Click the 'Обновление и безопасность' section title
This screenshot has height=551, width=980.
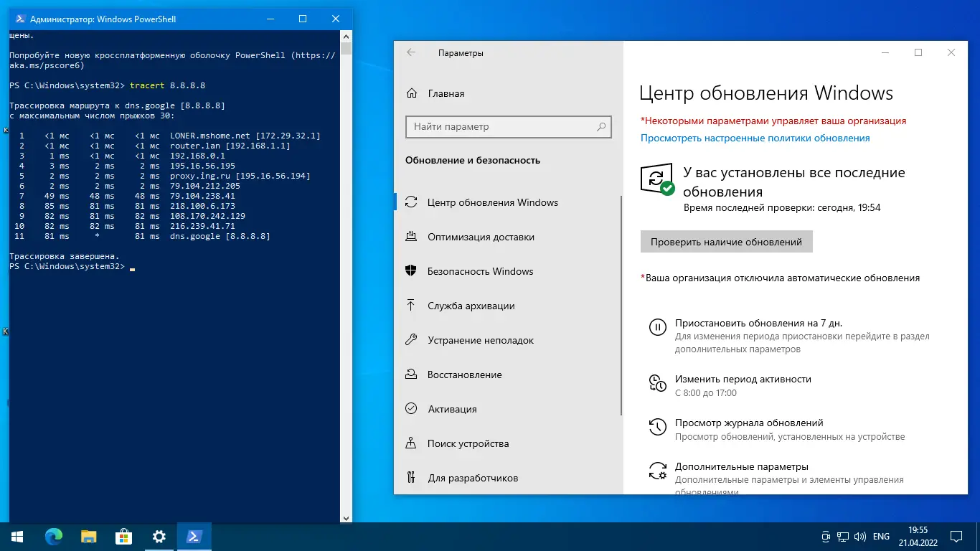coord(473,161)
